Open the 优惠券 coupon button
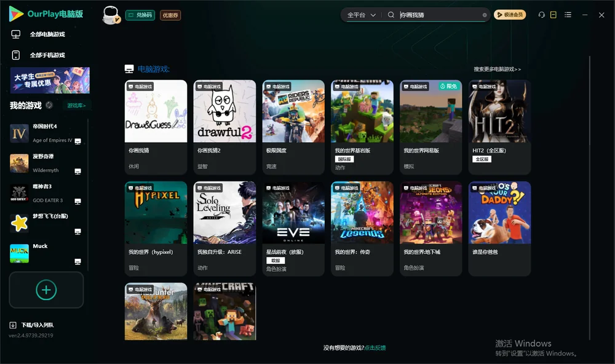This screenshot has height=364, width=615. (x=170, y=15)
